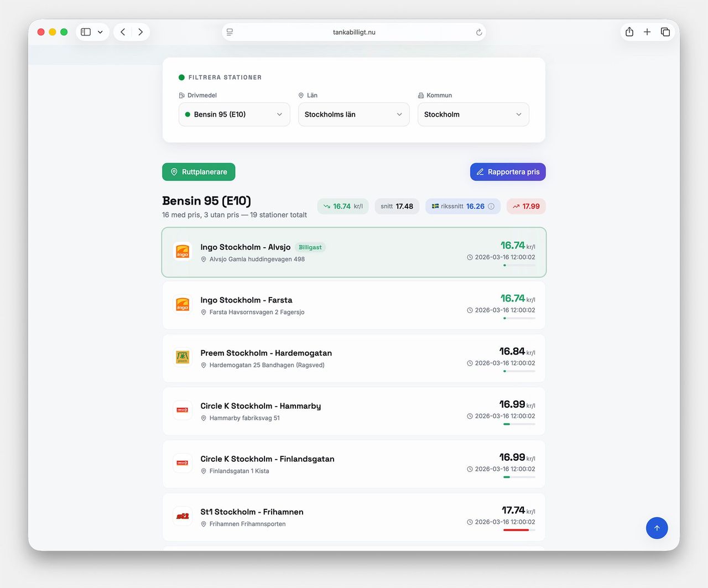Toggle the Safari sidebar icon

coord(86,32)
